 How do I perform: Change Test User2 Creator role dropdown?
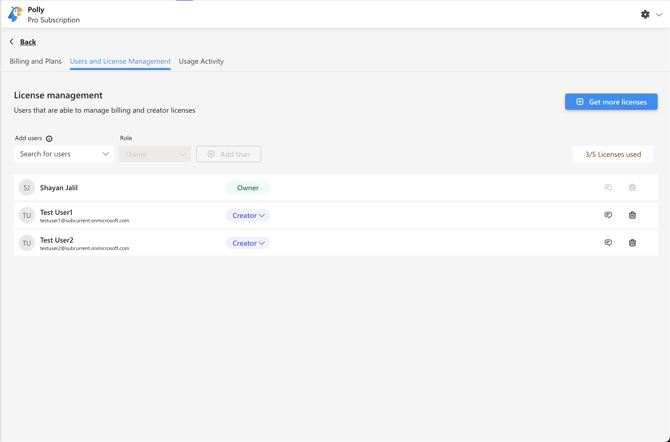(248, 243)
